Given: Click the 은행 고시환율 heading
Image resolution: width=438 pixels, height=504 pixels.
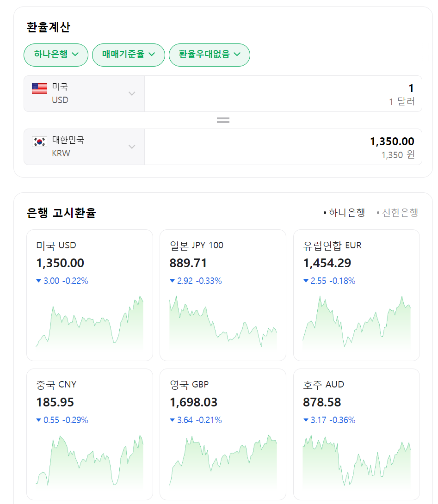Looking at the screenshot, I should [61, 213].
